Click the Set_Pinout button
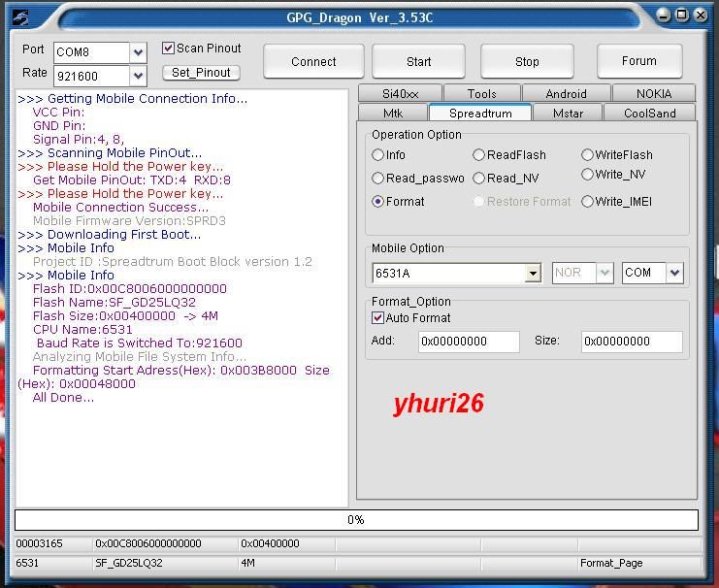The image size is (719, 588). coord(201,73)
